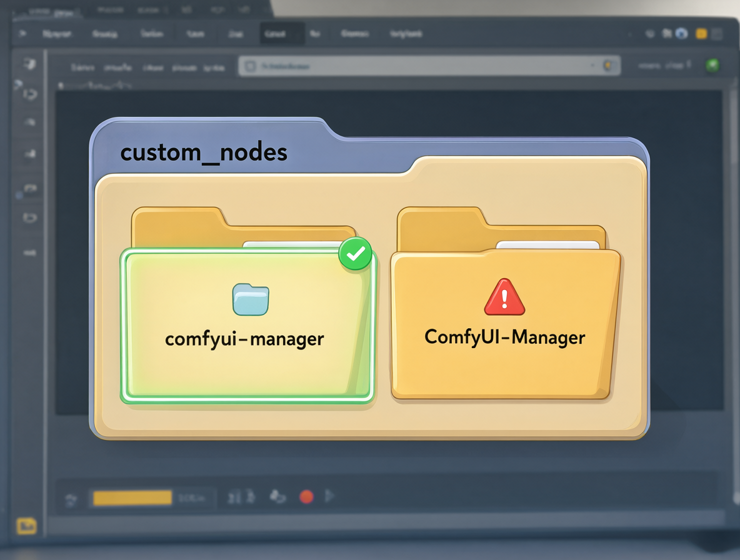
Task: Click the blue round icon in top-right menu bar
Action: [681, 34]
